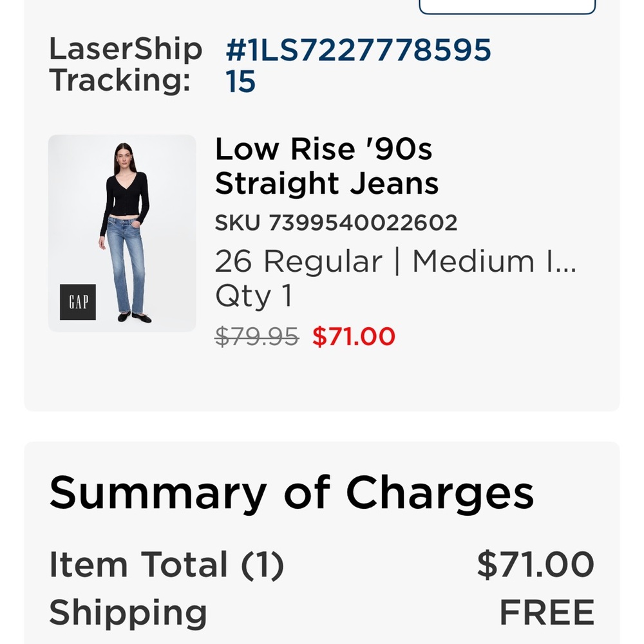Tap the $71.00 item total amount

[x=536, y=565]
